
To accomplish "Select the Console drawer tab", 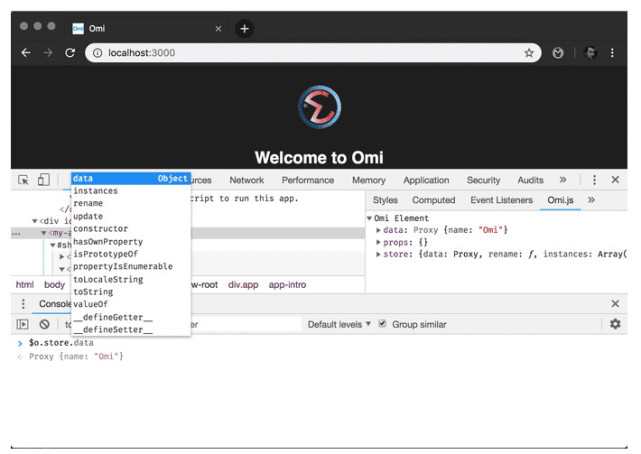I will (55, 304).
